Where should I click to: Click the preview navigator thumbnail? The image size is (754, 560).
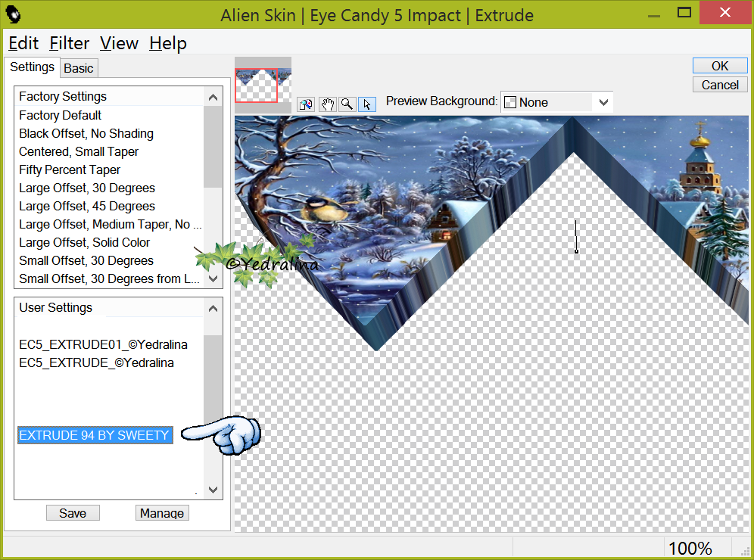click(263, 85)
